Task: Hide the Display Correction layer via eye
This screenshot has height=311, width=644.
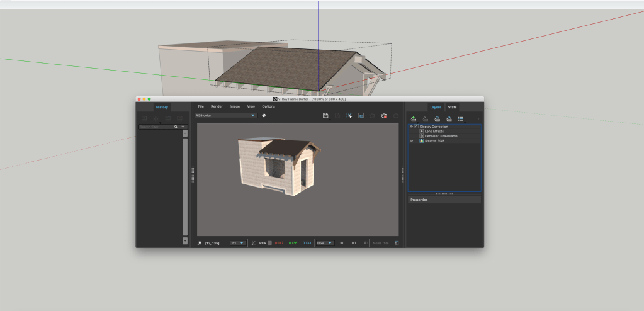Action: click(411, 127)
